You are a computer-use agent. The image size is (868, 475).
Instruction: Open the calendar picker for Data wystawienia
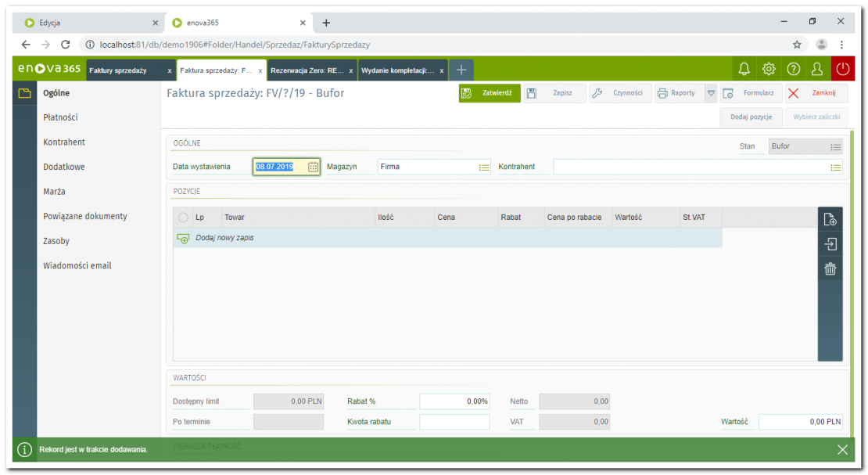tap(313, 167)
